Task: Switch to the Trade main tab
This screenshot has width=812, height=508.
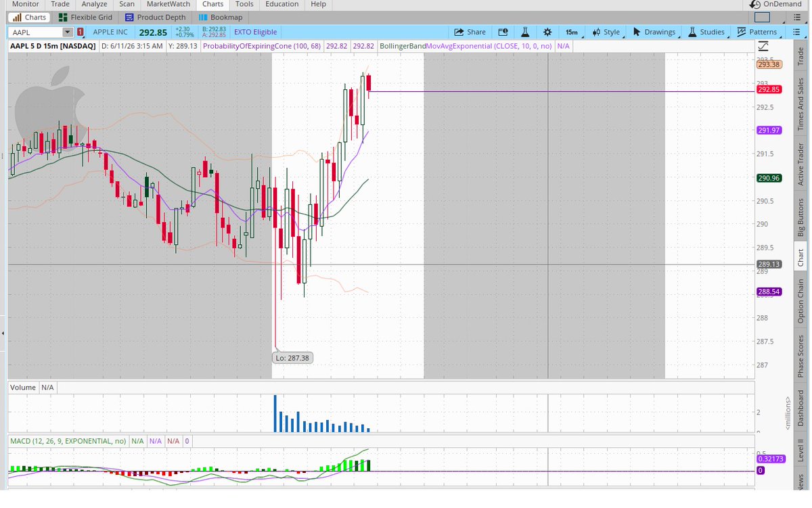Action: [x=60, y=4]
